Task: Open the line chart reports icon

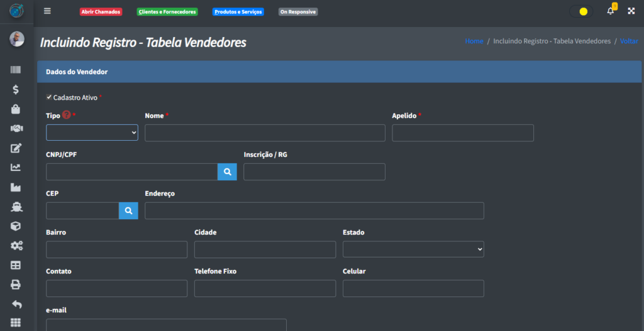Action: click(16, 168)
